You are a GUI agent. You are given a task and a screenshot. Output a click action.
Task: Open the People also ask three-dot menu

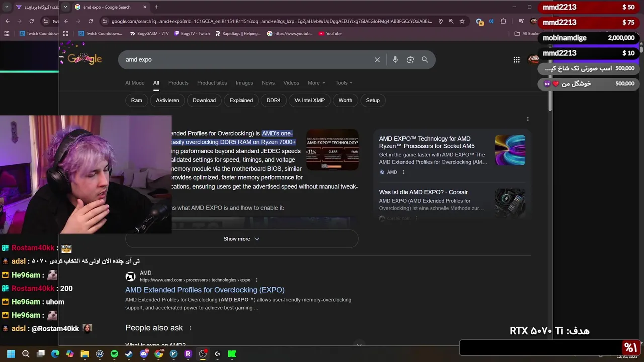click(190, 328)
